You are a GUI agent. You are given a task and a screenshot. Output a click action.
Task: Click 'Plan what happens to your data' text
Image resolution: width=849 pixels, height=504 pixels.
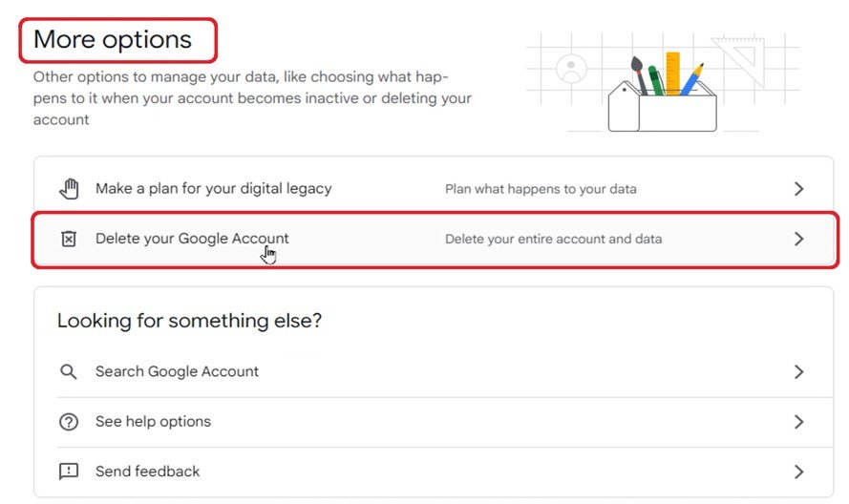(541, 189)
